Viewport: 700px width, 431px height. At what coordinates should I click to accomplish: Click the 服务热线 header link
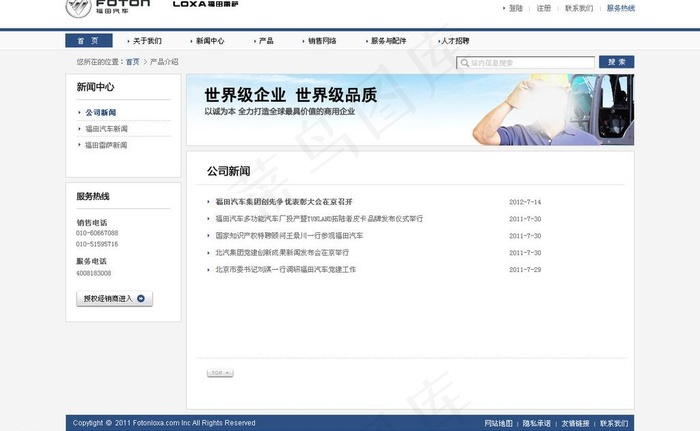pyautogui.click(x=621, y=8)
